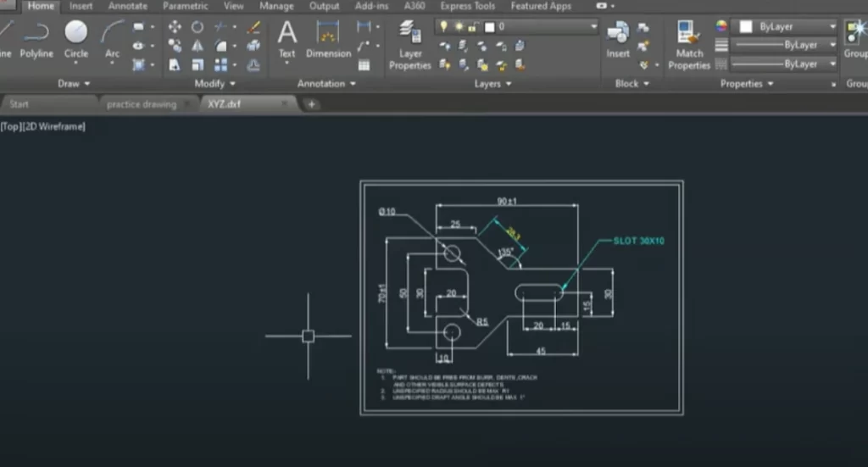Viewport: 868px width, 467px height.
Task: Activate the Rotate tool
Action: pos(198,26)
